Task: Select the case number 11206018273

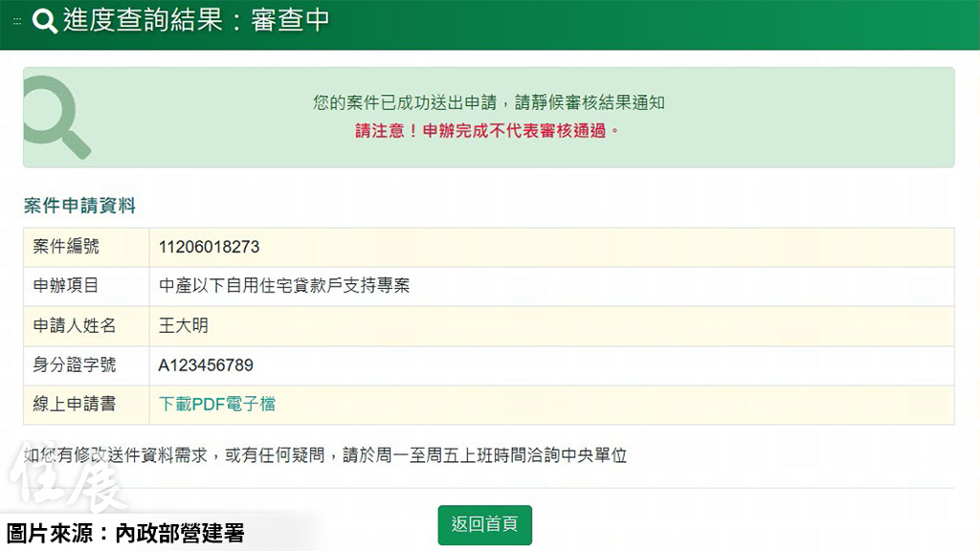Action: 209,247
